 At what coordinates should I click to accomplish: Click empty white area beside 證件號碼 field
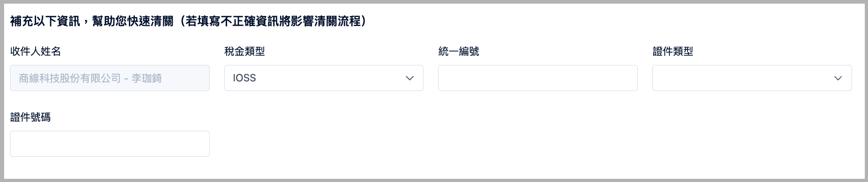point(503,144)
